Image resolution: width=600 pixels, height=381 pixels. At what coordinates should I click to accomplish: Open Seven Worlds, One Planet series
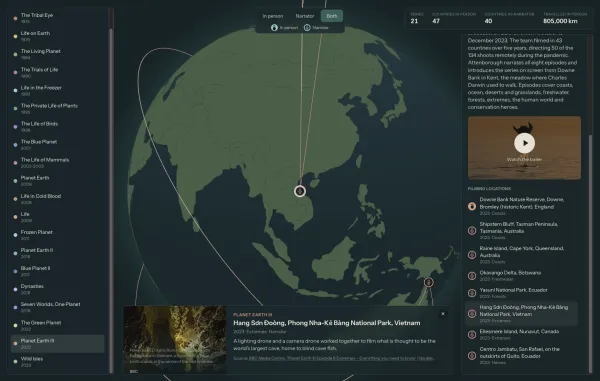(57, 307)
